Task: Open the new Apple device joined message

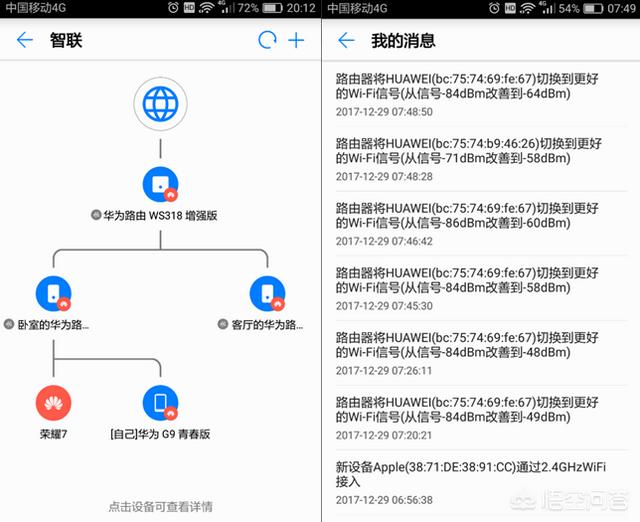Action: point(481,483)
